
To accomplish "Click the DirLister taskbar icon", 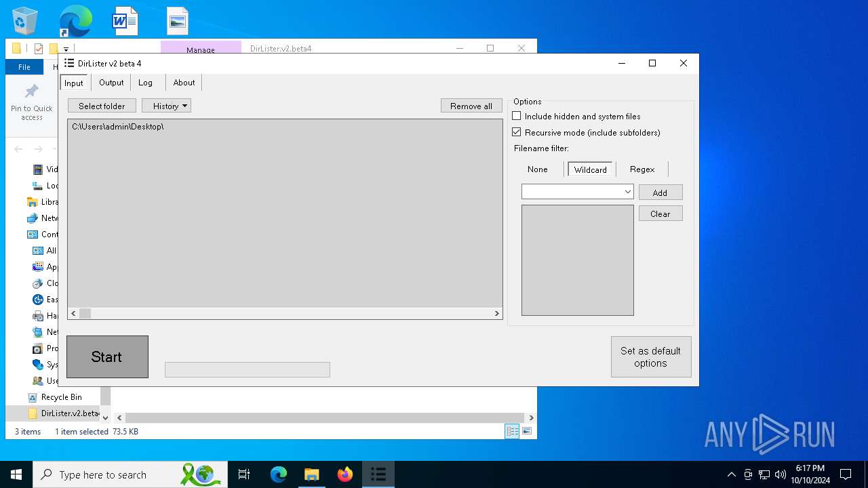I will (378, 474).
